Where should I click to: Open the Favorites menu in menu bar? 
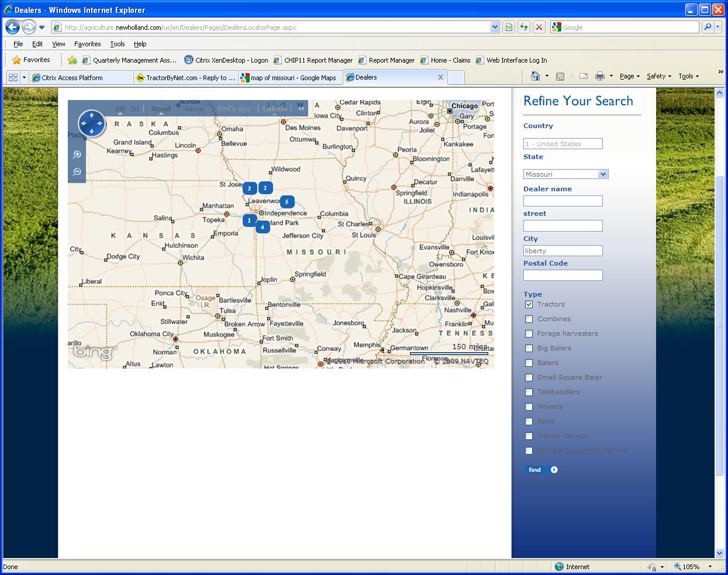pyautogui.click(x=87, y=44)
